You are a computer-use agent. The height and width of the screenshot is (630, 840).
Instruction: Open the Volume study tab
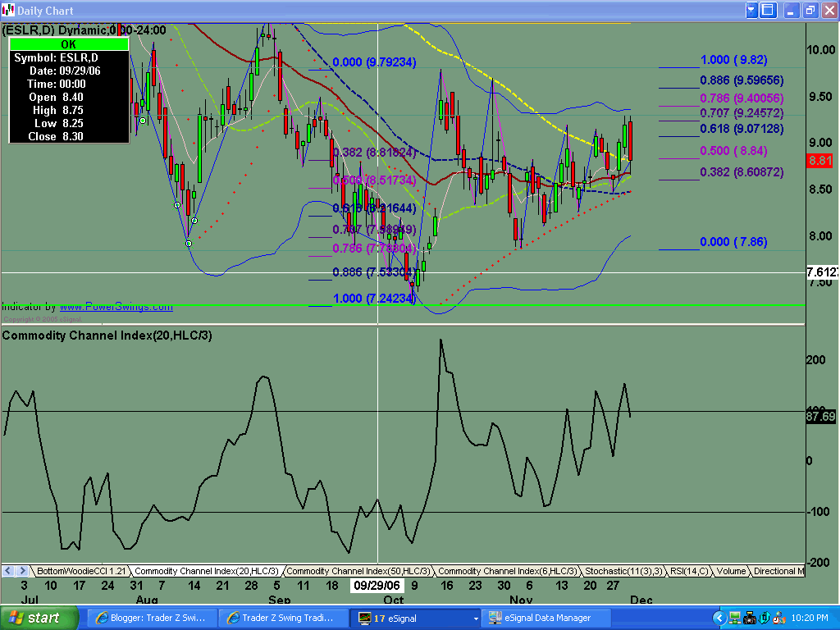[x=731, y=571]
